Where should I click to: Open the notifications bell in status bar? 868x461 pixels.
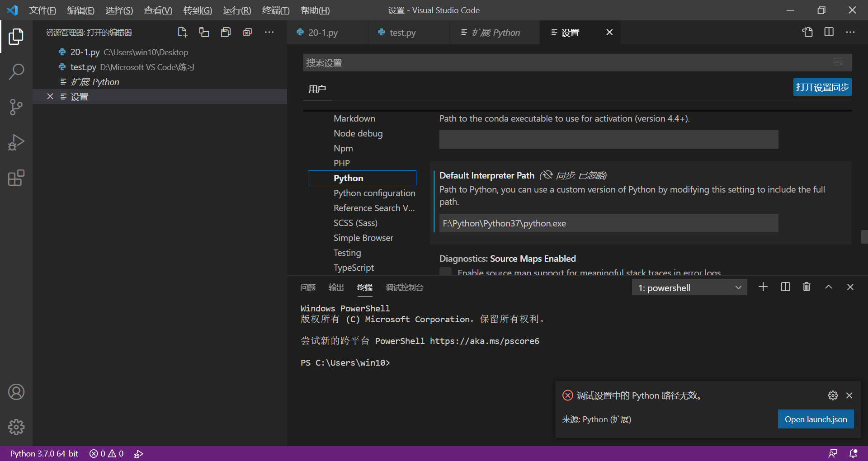[x=854, y=454]
